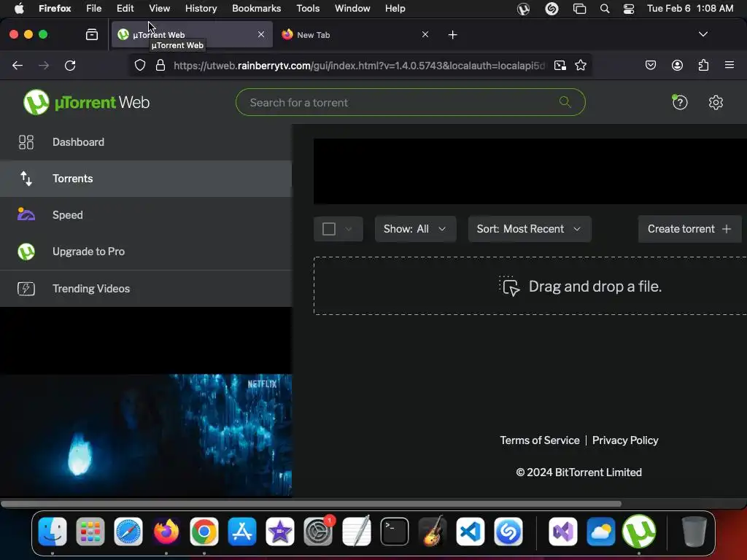Open a new browser tab with plus

click(x=452, y=35)
